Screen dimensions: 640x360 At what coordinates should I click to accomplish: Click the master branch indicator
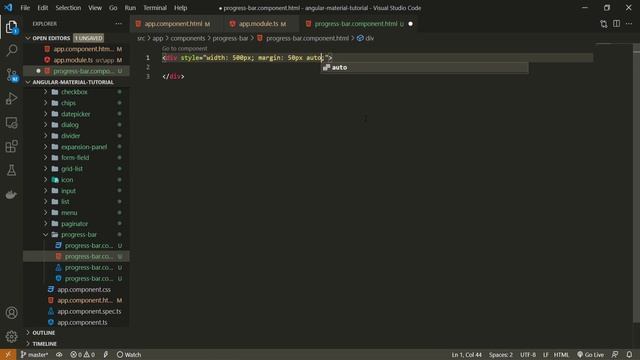coord(34,355)
